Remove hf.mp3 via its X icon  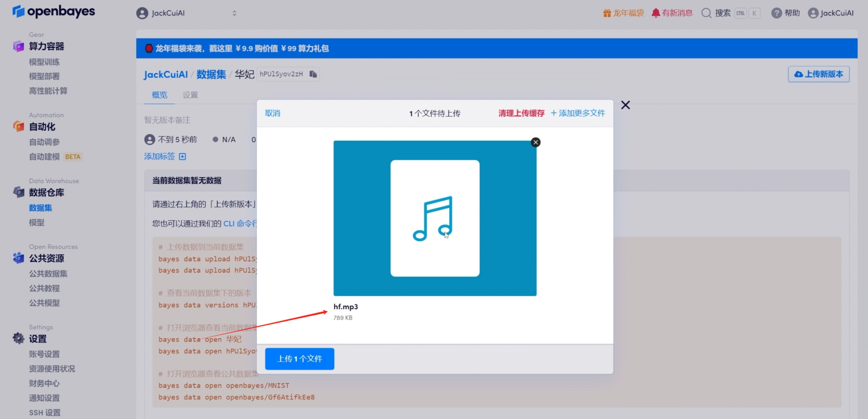(536, 142)
